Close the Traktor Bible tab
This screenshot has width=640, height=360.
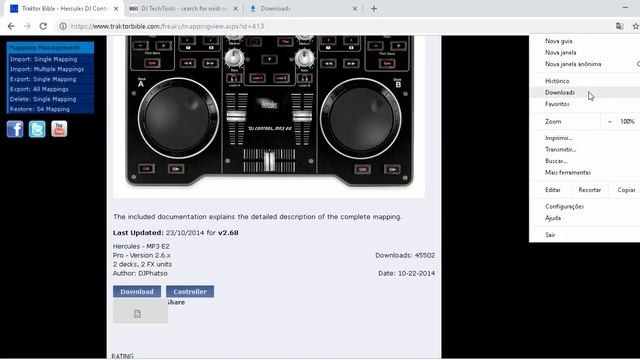pos(116,9)
